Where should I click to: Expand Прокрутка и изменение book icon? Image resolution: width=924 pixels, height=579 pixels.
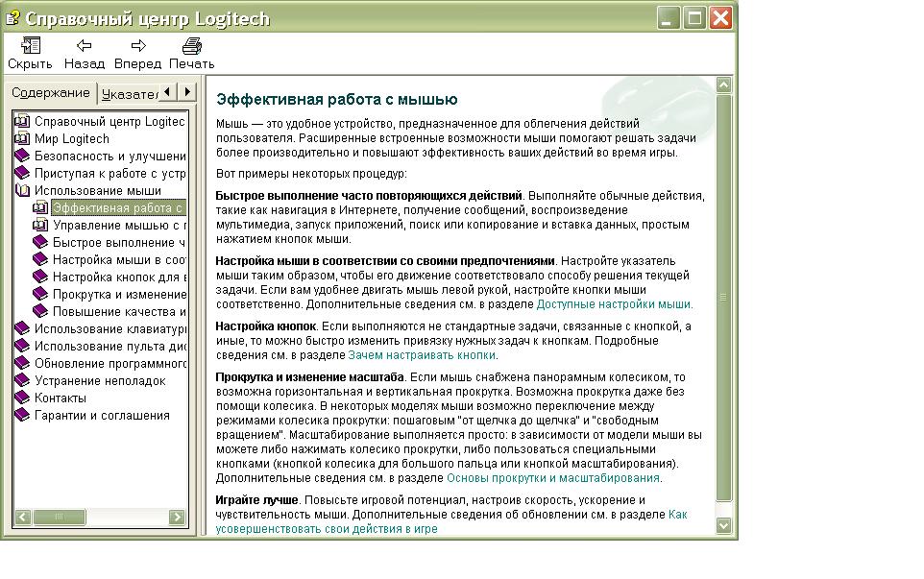(40, 294)
